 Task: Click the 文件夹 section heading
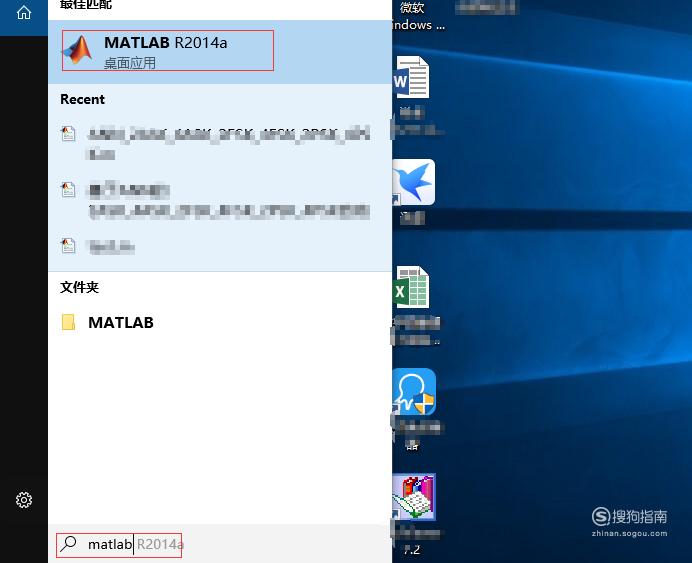click(79, 287)
